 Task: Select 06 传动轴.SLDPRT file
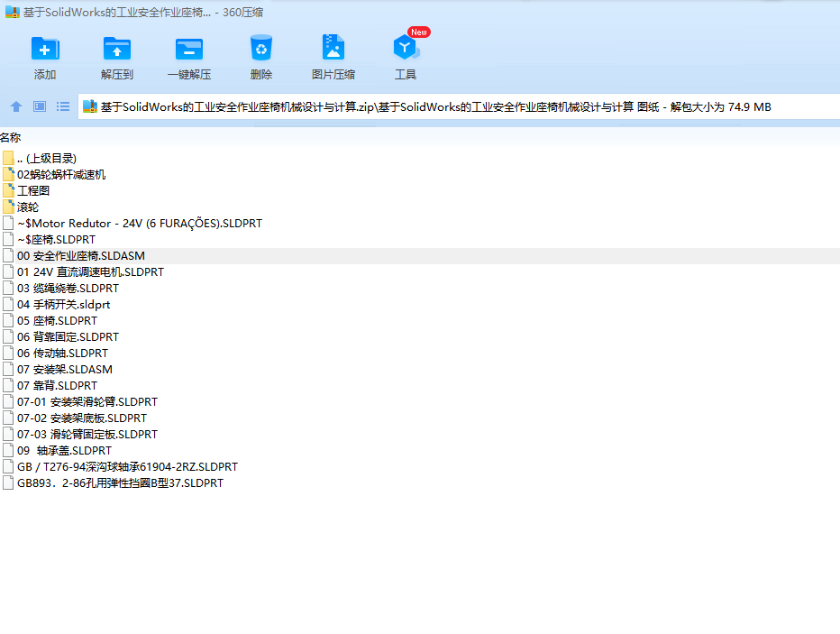click(x=63, y=354)
